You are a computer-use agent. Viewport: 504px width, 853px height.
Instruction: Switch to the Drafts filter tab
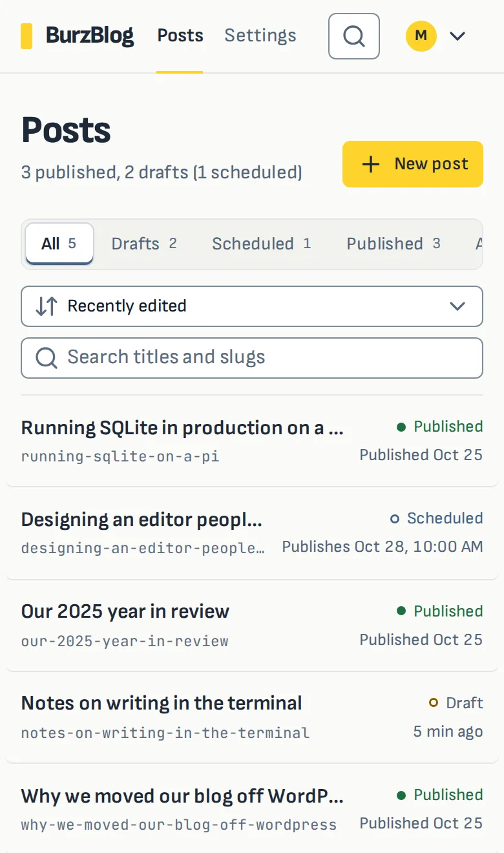[144, 244]
